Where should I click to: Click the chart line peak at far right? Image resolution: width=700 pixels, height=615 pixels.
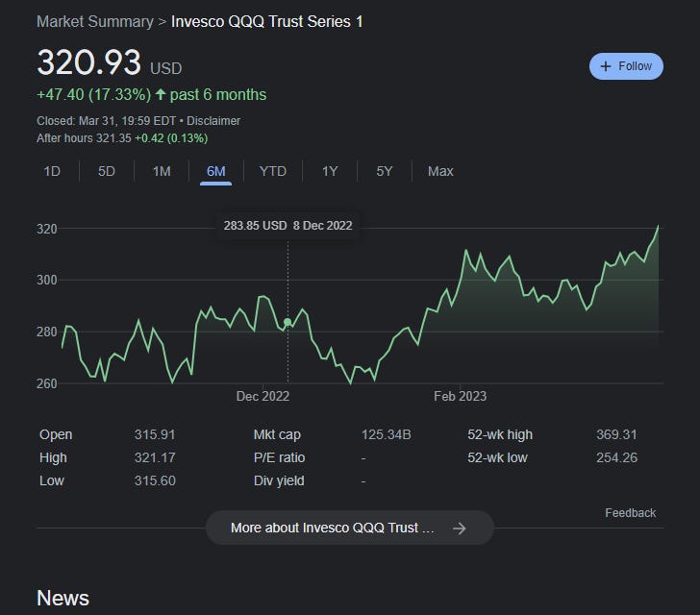pos(658,227)
